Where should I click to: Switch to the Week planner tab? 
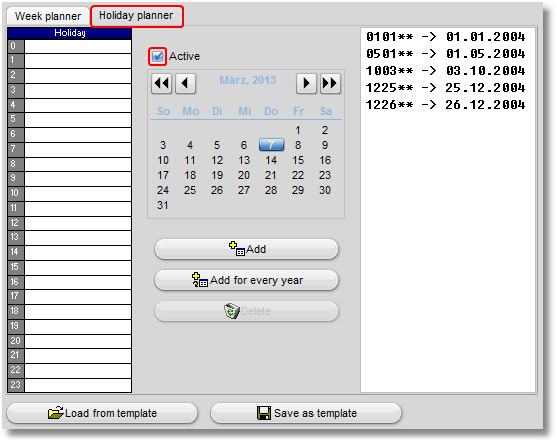(48, 16)
